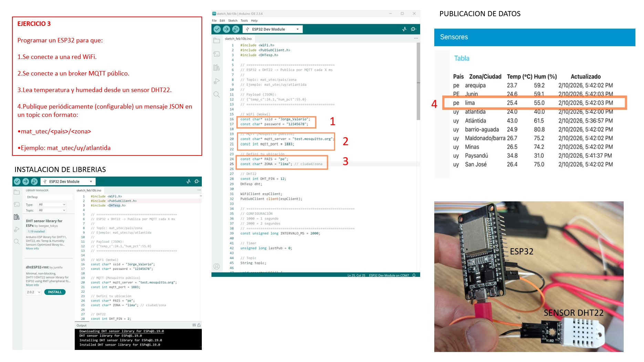Open the 2.0.2 version dropdown for dhtESP32-rmt
Viewport: 644px width, 362px height.
point(33,292)
